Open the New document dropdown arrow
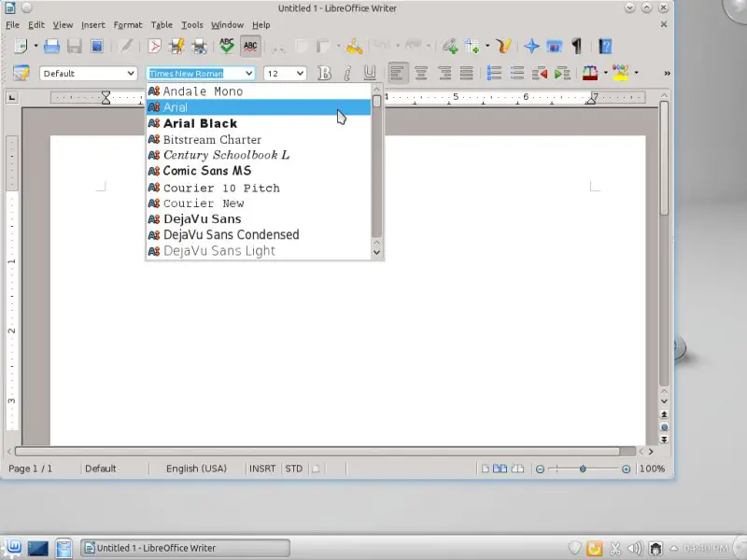This screenshot has height=560, width=747. point(35,46)
